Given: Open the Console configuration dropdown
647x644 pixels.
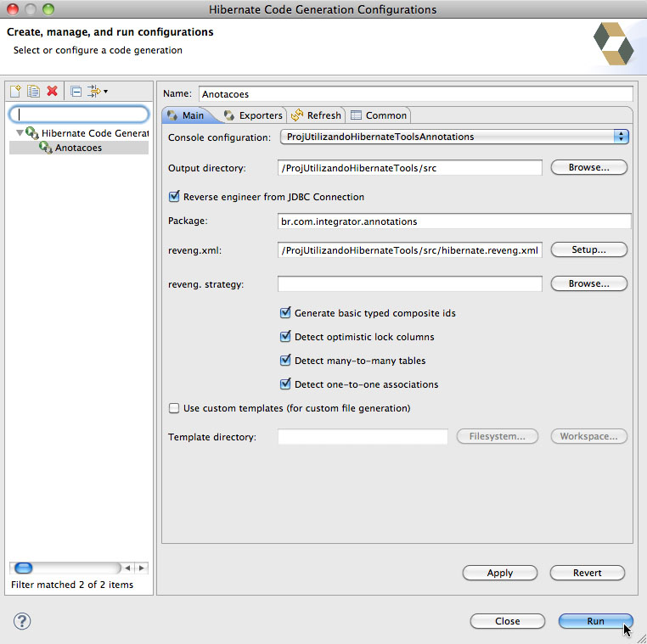Looking at the screenshot, I should pyautogui.click(x=454, y=137).
